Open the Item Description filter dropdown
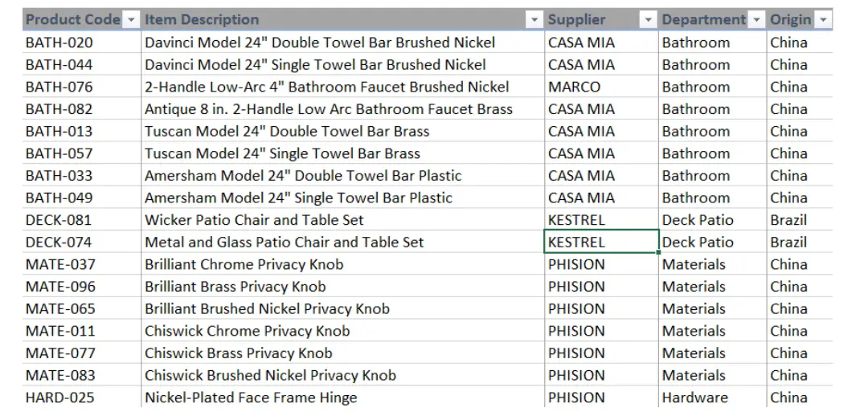868x420 pixels. [x=534, y=20]
